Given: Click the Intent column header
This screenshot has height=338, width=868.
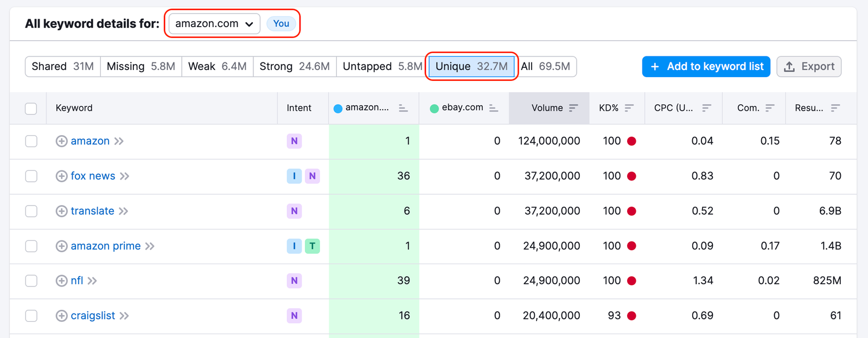Looking at the screenshot, I should coord(299,108).
